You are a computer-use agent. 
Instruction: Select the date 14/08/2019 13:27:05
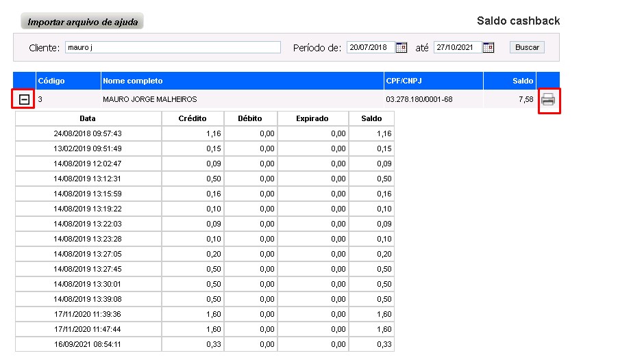(88, 255)
